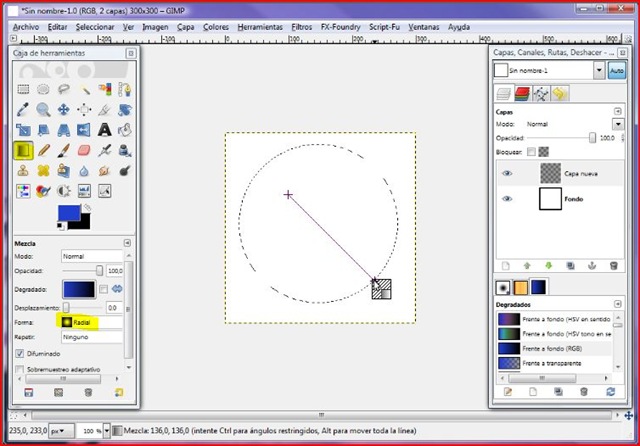
Task: Choose the Eraser tool
Action: 84,151
